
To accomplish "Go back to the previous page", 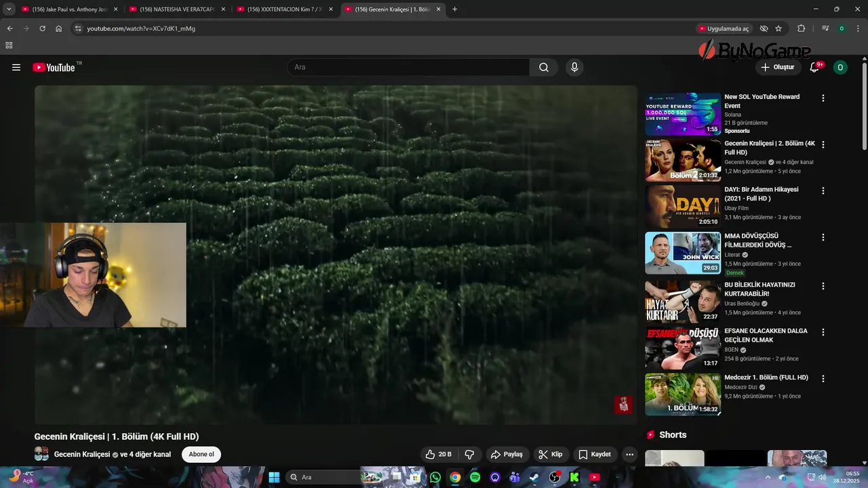I will click(9, 28).
